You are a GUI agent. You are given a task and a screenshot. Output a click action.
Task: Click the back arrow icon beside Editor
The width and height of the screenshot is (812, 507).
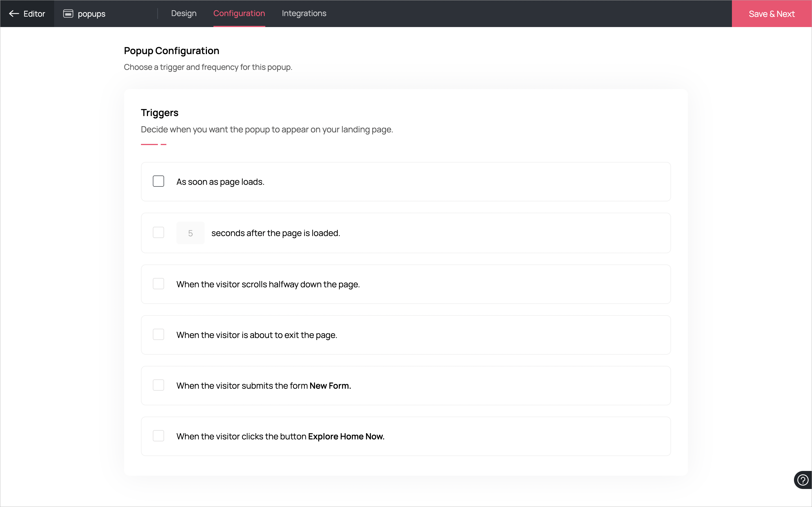click(14, 14)
